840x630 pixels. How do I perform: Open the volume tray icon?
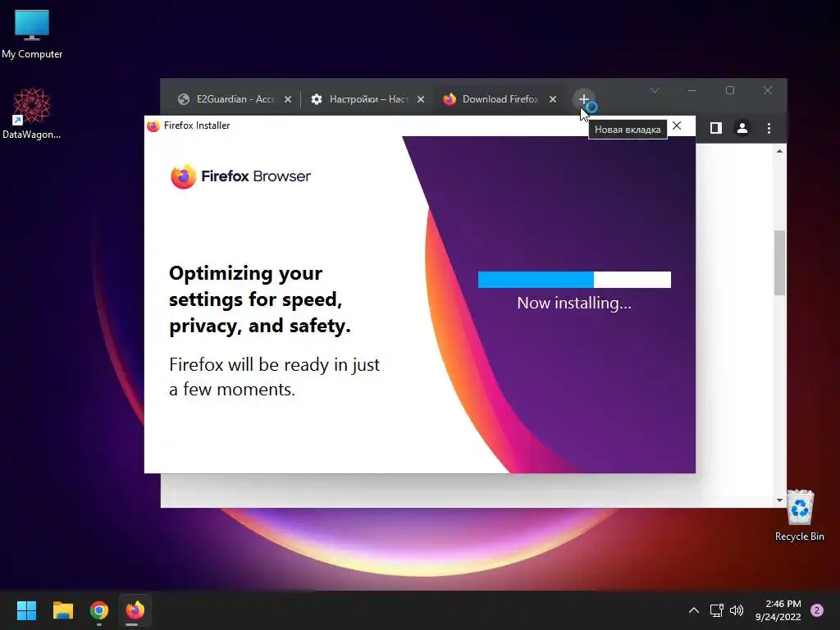click(737, 610)
